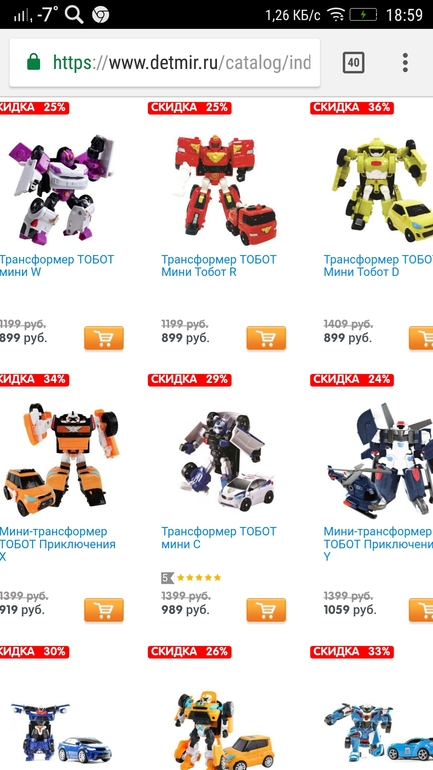
Task: Open Chrome three-dot overflow menu
Action: coord(405,63)
